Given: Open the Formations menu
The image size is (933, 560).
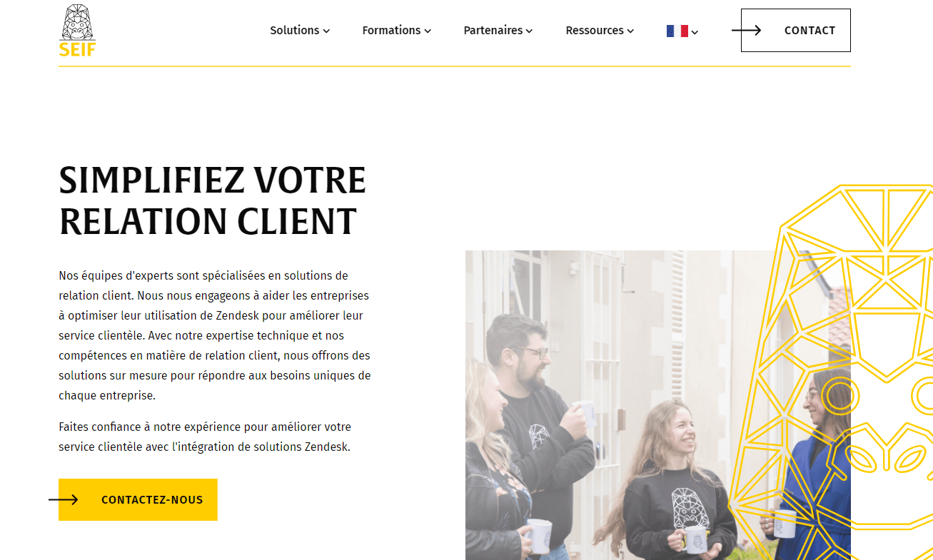Looking at the screenshot, I should click(397, 30).
